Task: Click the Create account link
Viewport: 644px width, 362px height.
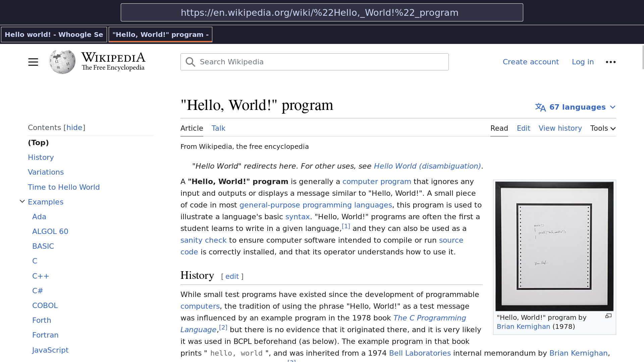Action: pos(531,62)
